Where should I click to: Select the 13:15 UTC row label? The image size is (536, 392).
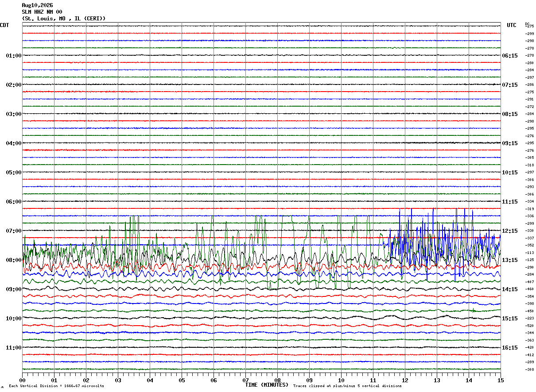[510, 260]
